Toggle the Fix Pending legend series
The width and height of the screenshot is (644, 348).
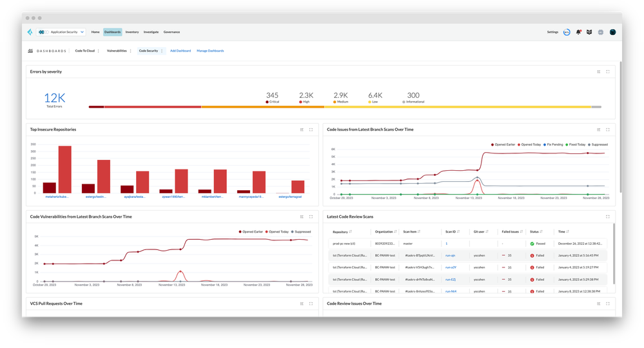554,144
